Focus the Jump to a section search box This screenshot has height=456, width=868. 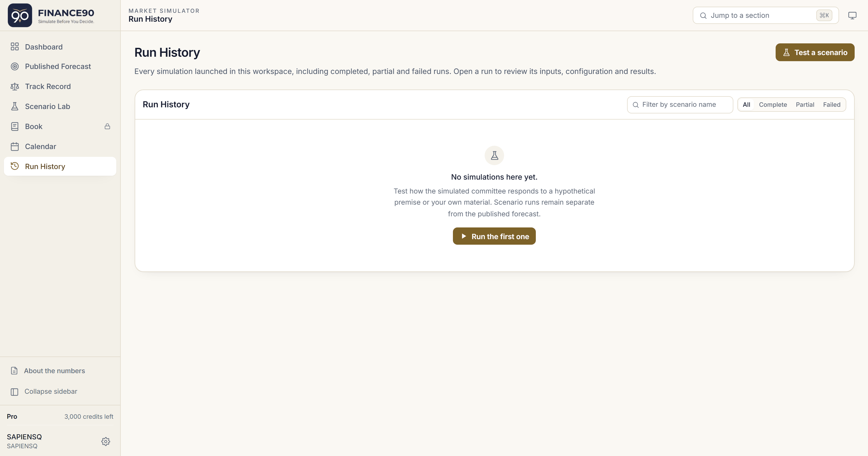tap(765, 16)
